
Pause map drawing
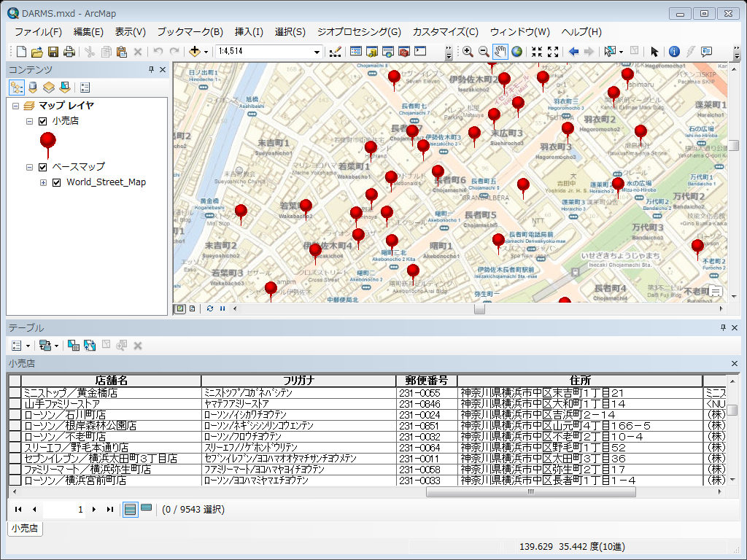[x=222, y=308]
